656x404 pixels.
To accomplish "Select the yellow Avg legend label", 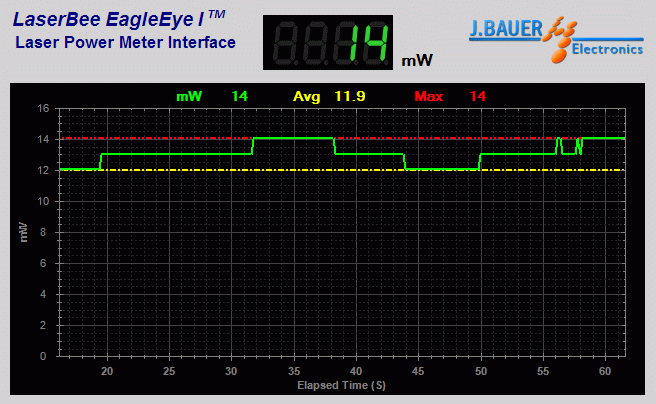I will pyautogui.click(x=305, y=96).
